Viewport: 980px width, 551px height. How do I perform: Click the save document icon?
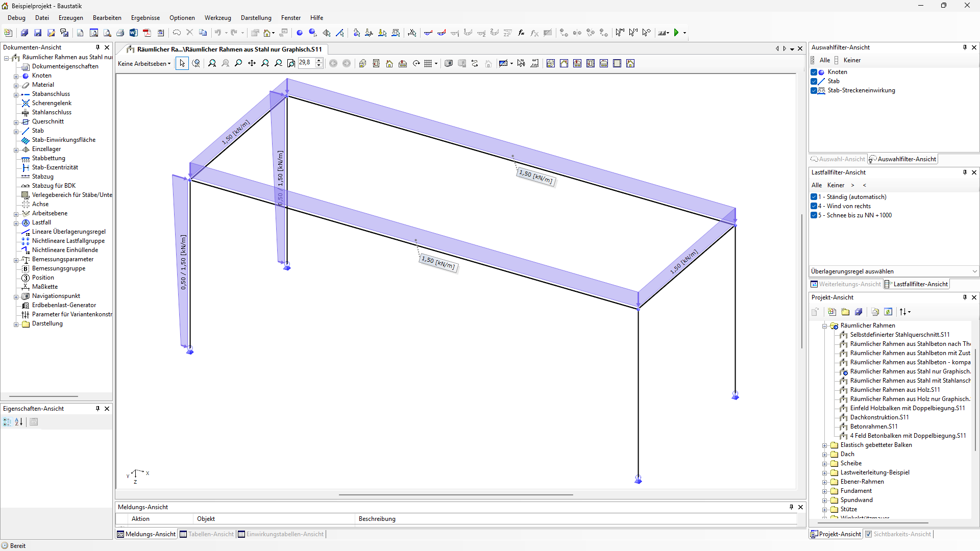tap(38, 33)
